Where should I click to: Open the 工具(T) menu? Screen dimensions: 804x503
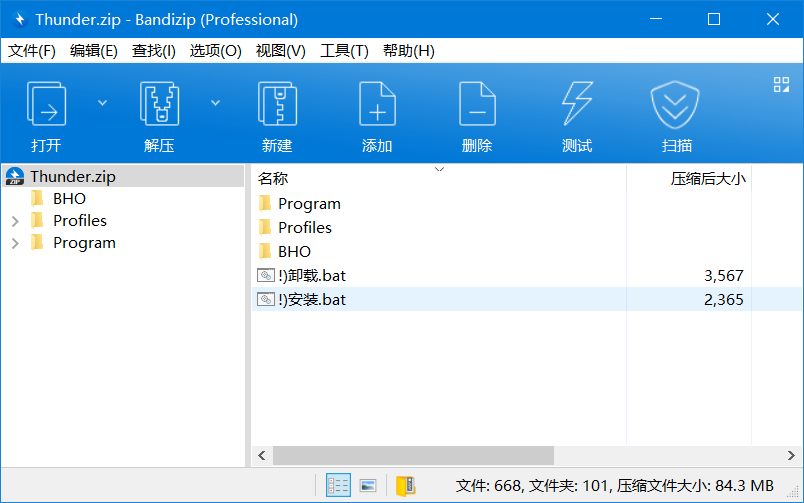(x=344, y=51)
